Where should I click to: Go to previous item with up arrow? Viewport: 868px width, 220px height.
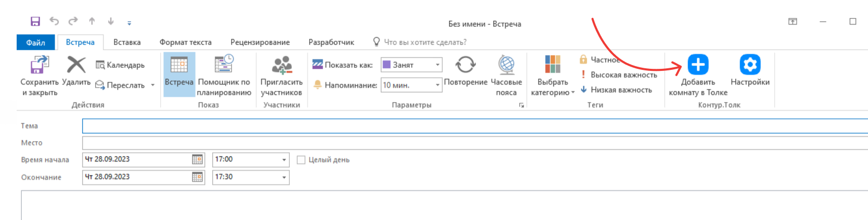[92, 21]
